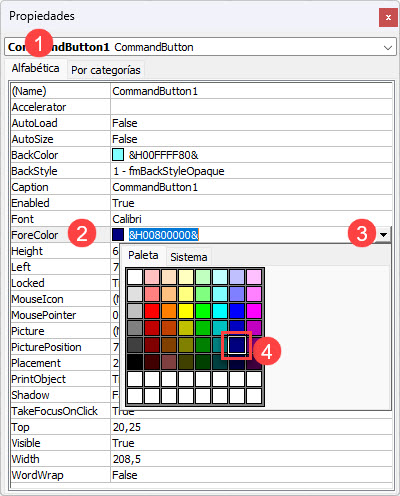Click the ForeColor dark blue swatch preview
The height and width of the screenshot is (496, 400).
coord(118,235)
